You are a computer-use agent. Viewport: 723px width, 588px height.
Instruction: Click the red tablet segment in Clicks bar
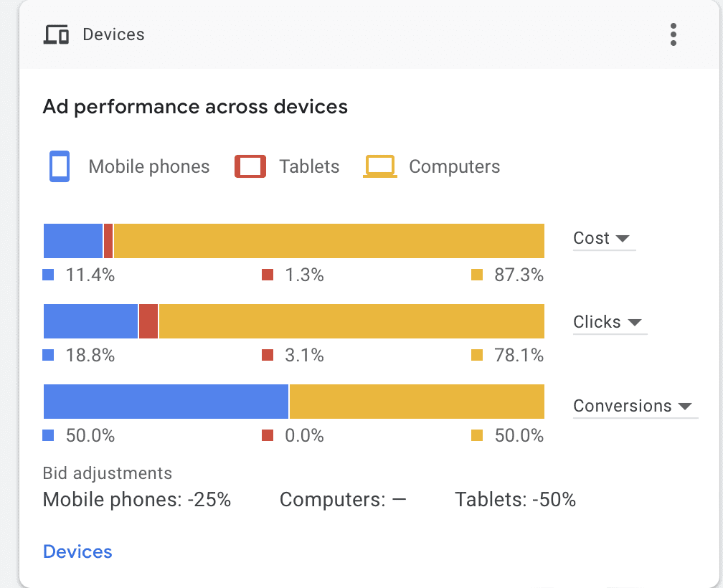tap(148, 321)
